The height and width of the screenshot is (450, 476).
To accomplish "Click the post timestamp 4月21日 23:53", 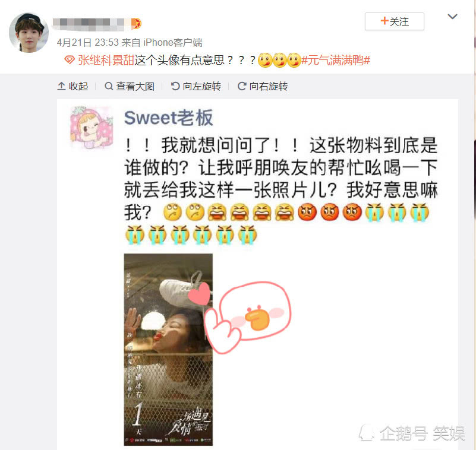I will [87, 43].
